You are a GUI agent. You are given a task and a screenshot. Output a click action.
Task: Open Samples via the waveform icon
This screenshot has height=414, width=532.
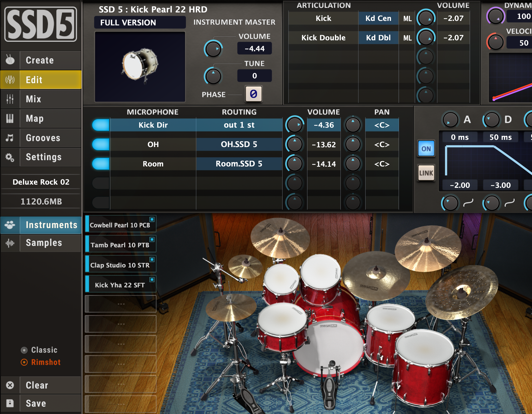(10, 243)
